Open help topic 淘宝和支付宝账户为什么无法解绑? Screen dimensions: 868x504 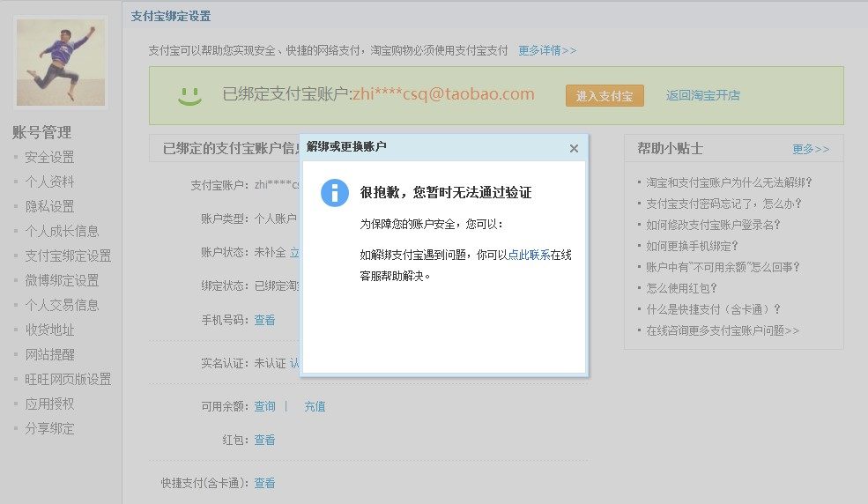point(729,182)
